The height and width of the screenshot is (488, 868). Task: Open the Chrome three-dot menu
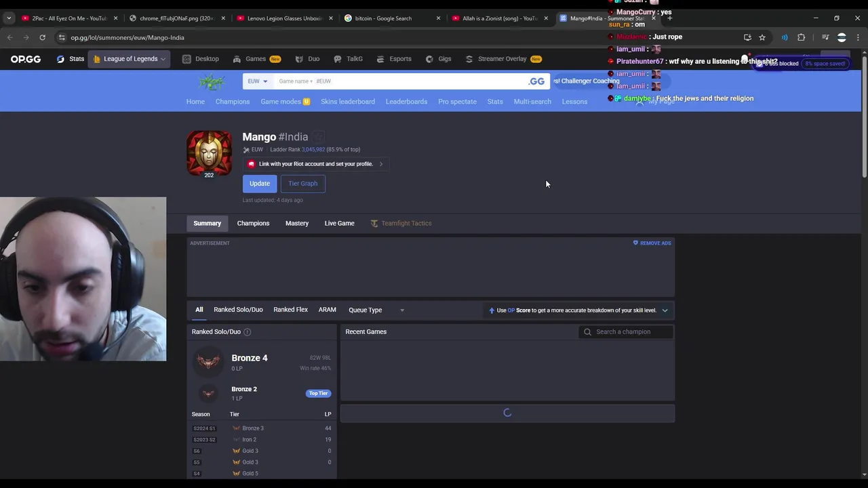858,37
